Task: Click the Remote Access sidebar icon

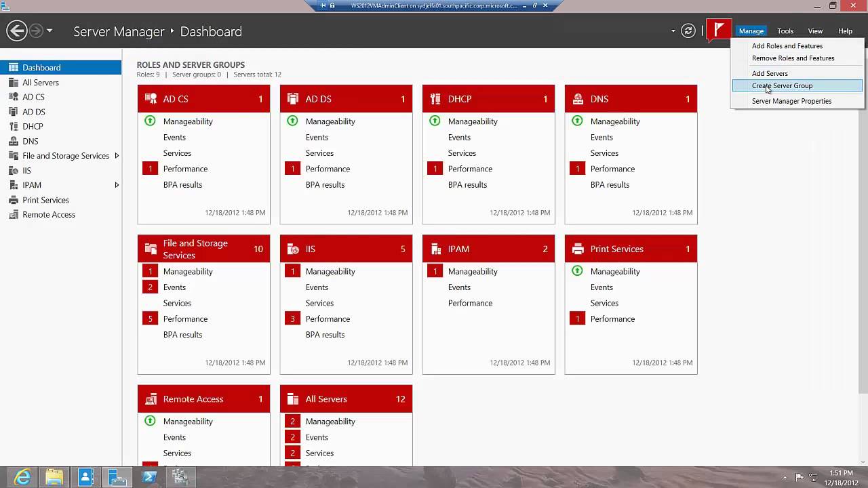Action: click(13, 215)
